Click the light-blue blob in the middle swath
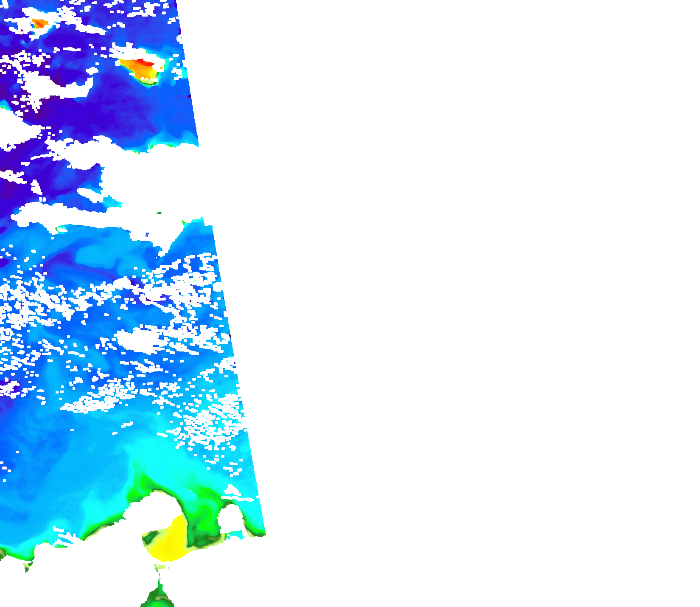Viewport: 700px width, 607px height. pyautogui.click(x=98, y=255)
